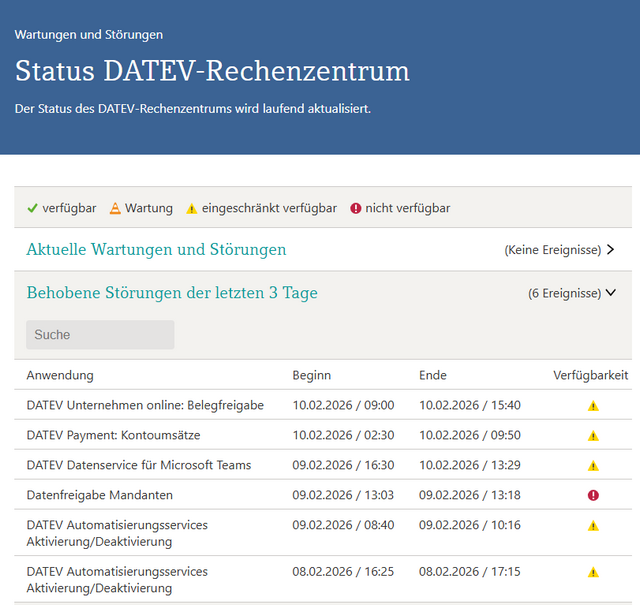Image resolution: width=640 pixels, height=605 pixels.
Task: Click begin time 10.02.2026 / 02:30
Action: [343, 435]
